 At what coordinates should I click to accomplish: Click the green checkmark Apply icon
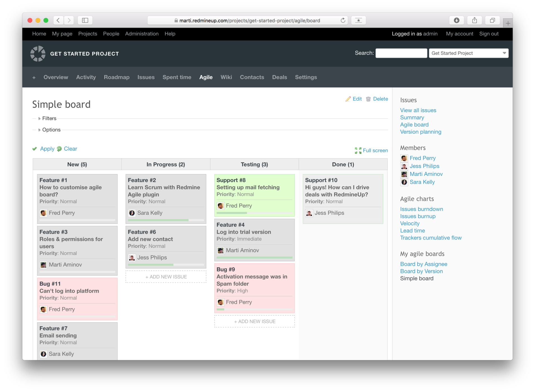point(35,149)
